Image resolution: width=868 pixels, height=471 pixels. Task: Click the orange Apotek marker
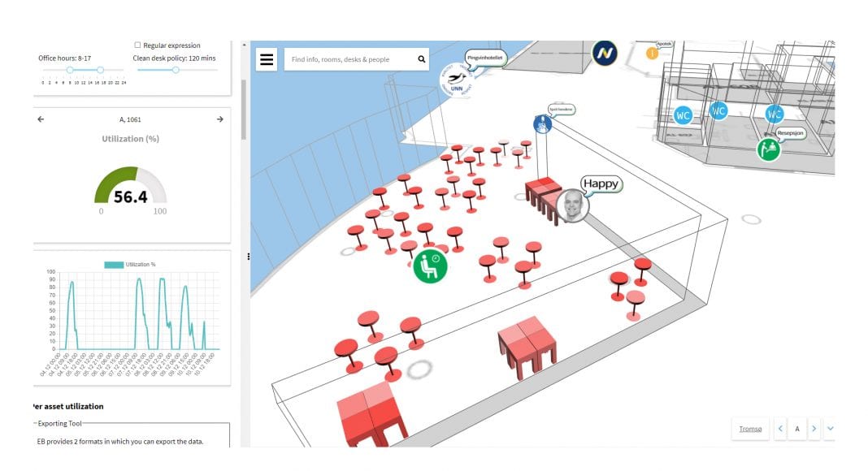click(x=652, y=54)
